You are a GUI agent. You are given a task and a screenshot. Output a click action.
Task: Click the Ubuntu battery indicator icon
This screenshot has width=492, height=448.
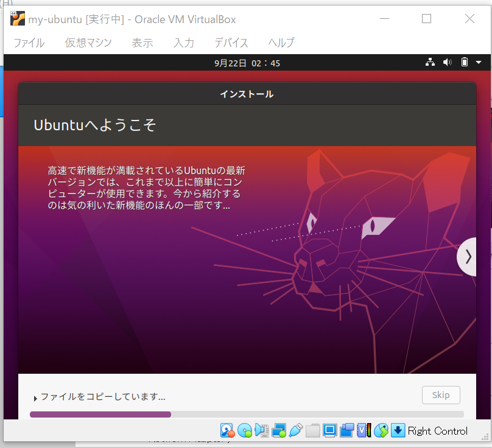465,62
